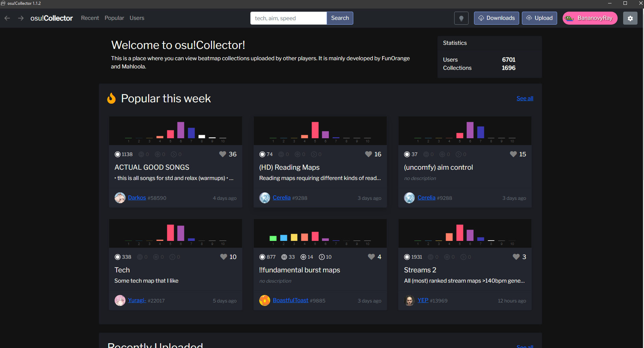Click osu mode icon showing 1138 beatmaps
The height and width of the screenshot is (348, 644).
(118, 154)
